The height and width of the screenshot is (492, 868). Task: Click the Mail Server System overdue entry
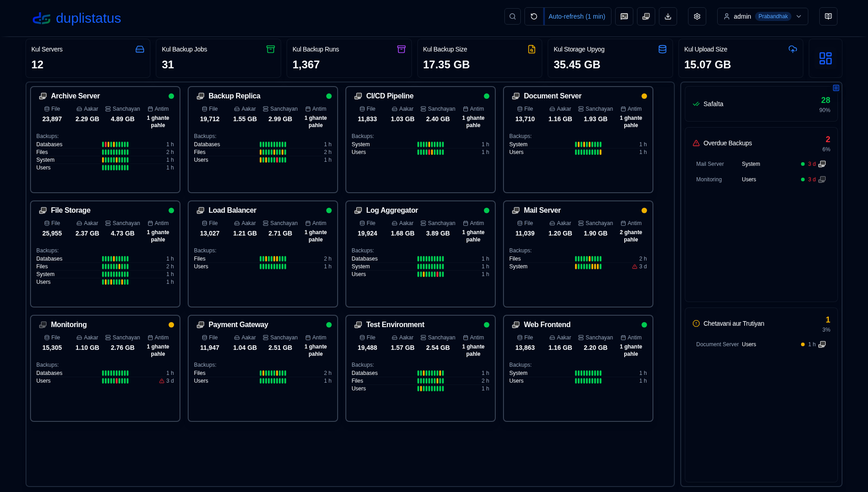[761, 164]
